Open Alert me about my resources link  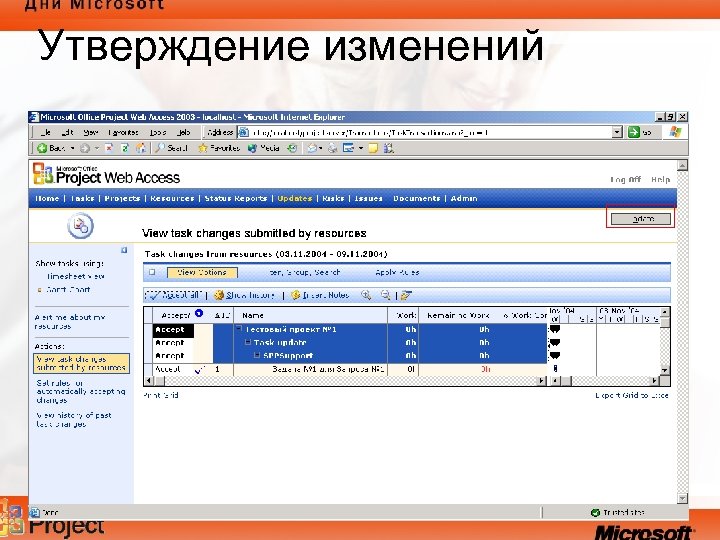click(70, 321)
